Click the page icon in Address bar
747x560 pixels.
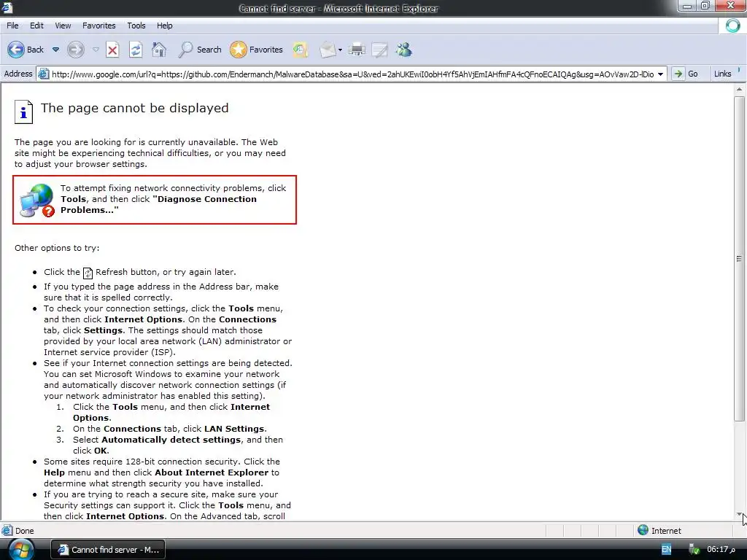pos(43,74)
